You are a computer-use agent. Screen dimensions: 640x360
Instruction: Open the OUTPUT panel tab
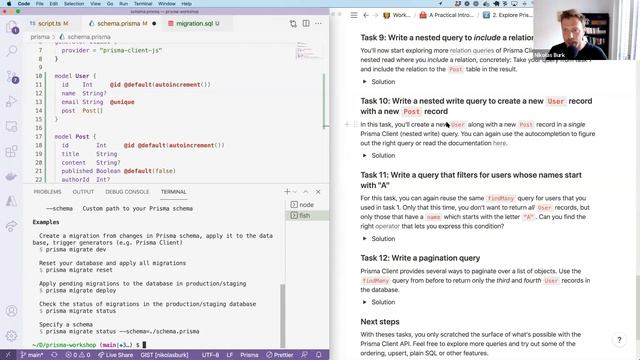tap(83, 191)
